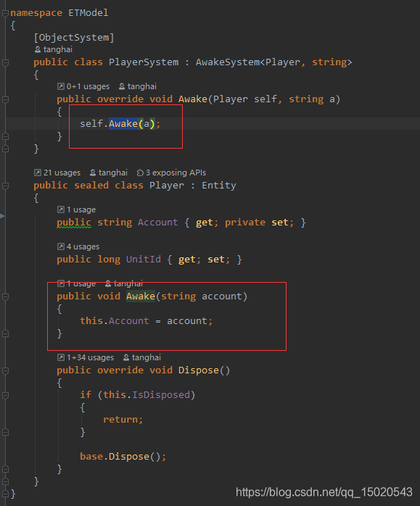Click the fold end marker at namespace closing brace
Image resolution: width=420 pixels, height=506 pixels.
(5, 494)
